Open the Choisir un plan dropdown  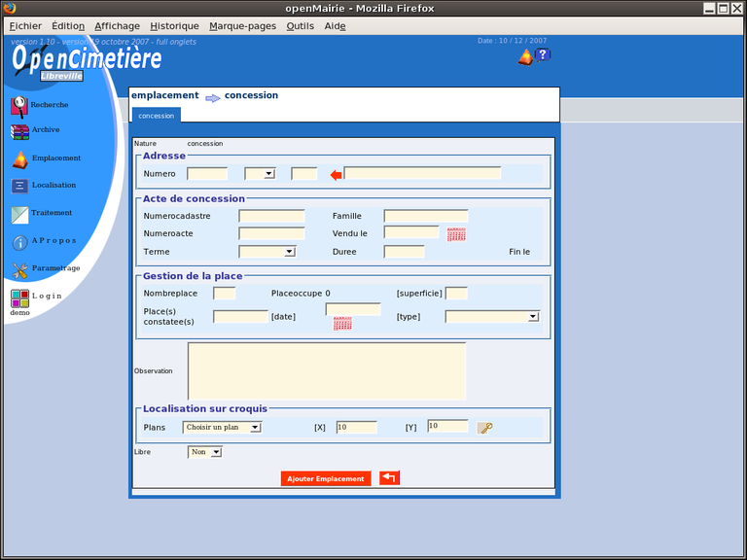pyautogui.click(x=223, y=427)
